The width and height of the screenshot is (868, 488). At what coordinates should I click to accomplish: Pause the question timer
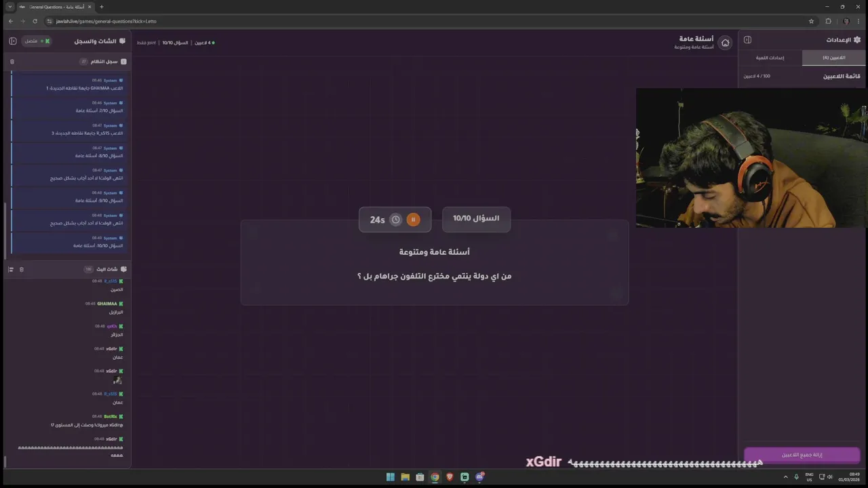tap(413, 220)
